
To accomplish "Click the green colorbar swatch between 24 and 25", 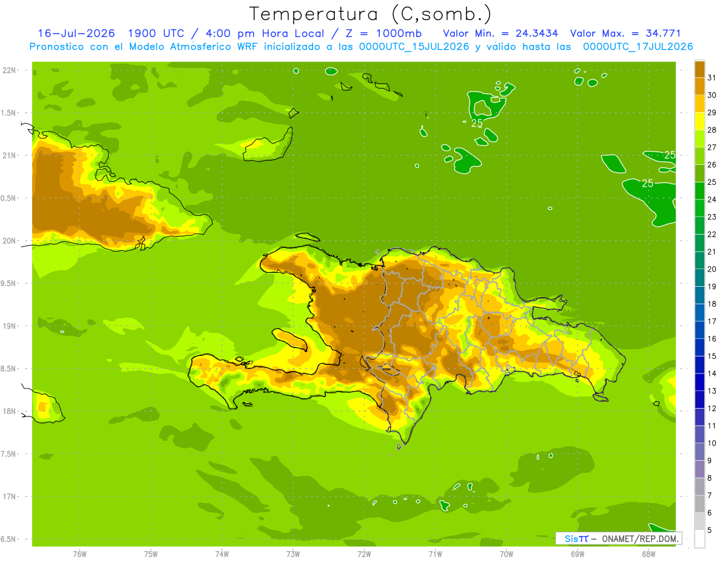I will pyautogui.click(x=699, y=191).
